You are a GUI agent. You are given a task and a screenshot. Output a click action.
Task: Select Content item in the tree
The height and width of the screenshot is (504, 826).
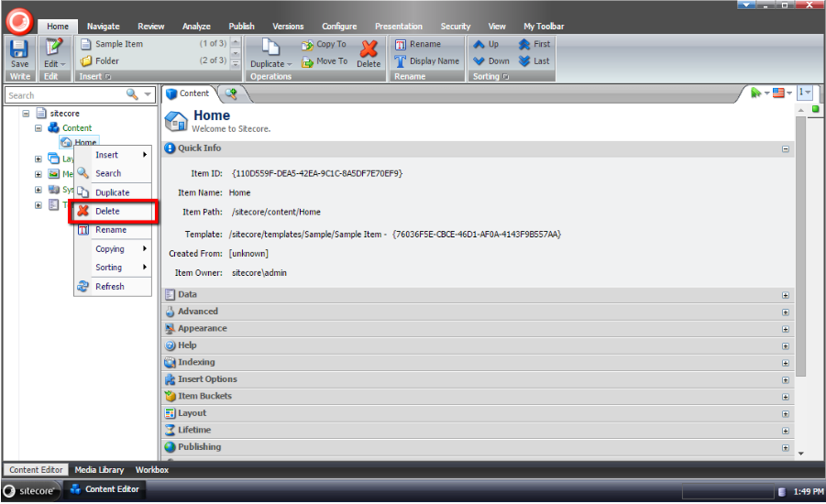(77, 128)
